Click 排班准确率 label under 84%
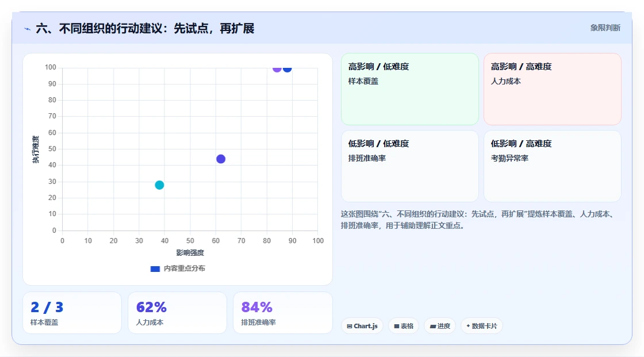This screenshot has height=357, width=644. [258, 323]
